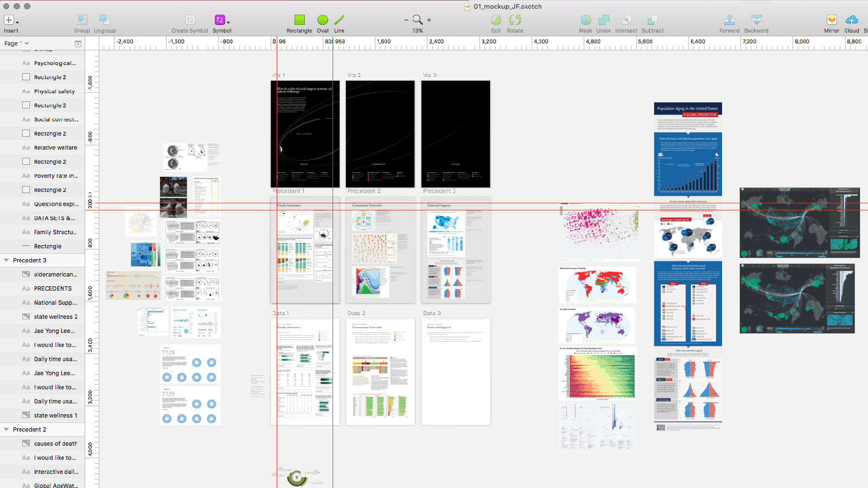This screenshot has height=488, width=868.
Task: Click the Mirror toolbar icon
Action: (x=832, y=20)
